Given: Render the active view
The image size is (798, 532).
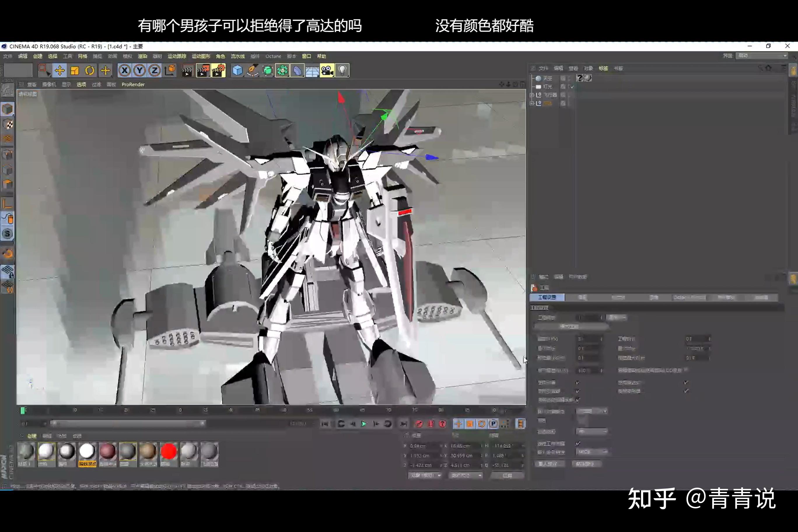Looking at the screenshot, I should 187,71.
